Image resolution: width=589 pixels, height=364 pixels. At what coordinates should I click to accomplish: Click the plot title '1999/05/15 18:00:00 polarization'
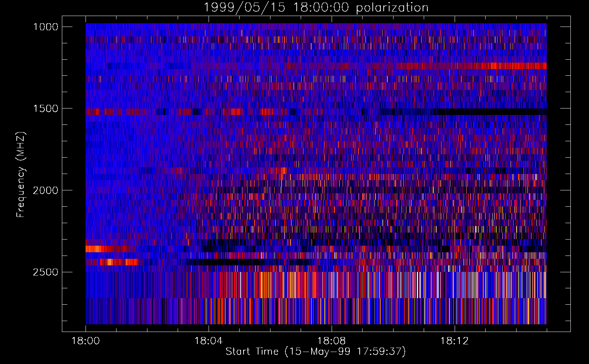pos(316,8)
